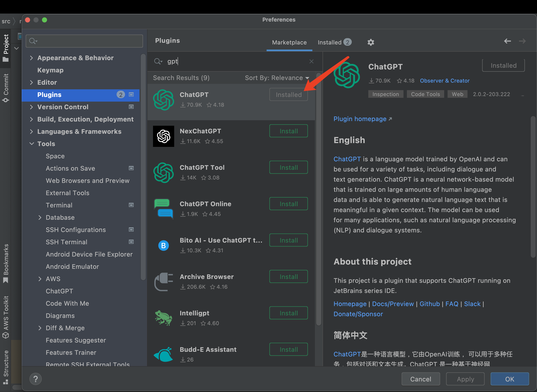Open the Donate/Sponsor link
537x392 pixels.
pos(358,314)
